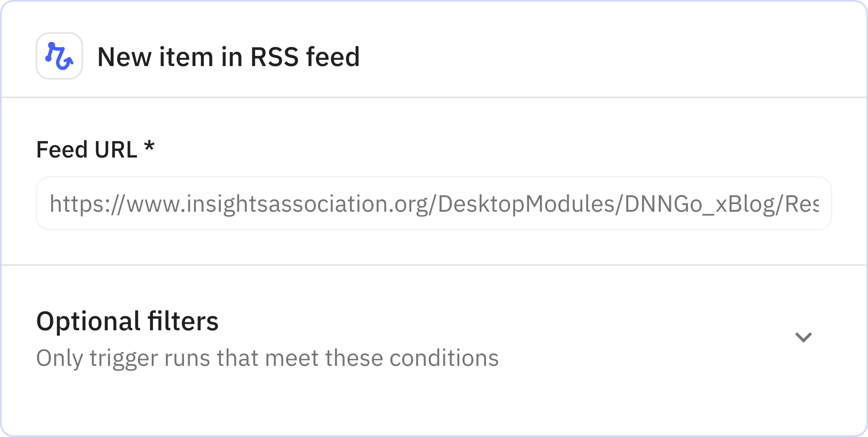Select the 'Optional filters' heading
The image size is (868, 437).
point(128,322)
